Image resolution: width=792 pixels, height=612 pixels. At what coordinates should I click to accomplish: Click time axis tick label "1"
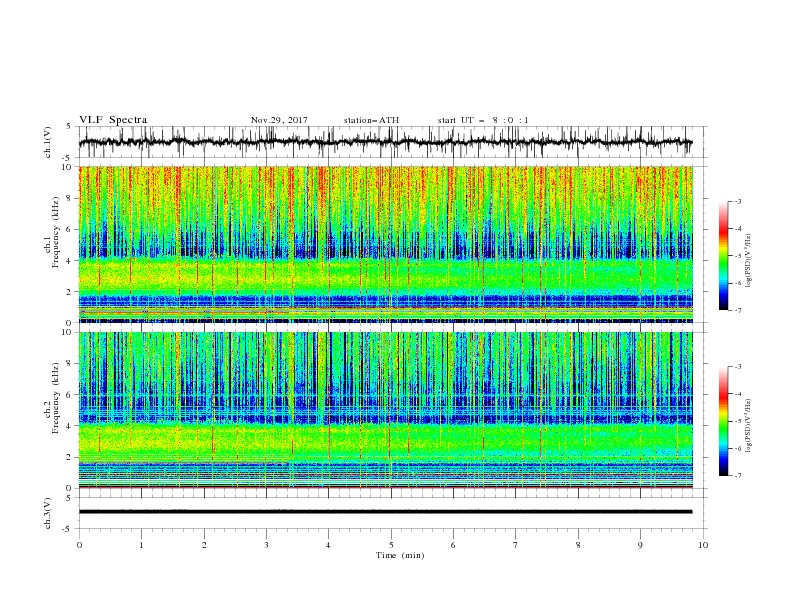point(141,545)
